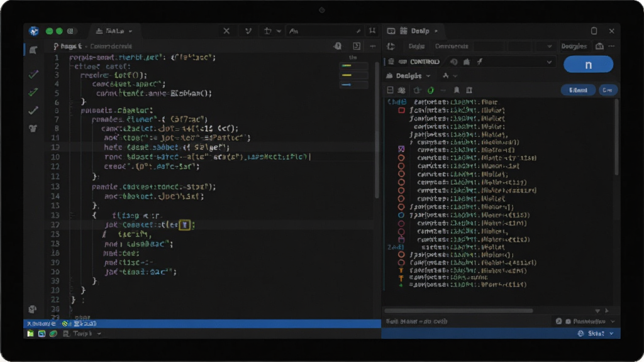
Task: Click the green refresh circle icon in the panel toolbar
Action: (430, 90)
